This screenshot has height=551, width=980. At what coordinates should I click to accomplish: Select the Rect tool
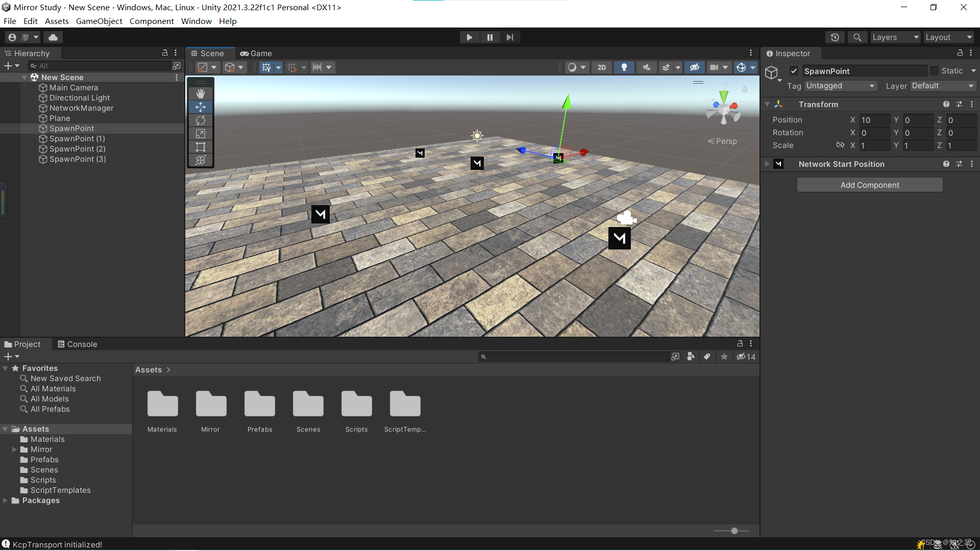pyautogui.click(x=201, y=147)
